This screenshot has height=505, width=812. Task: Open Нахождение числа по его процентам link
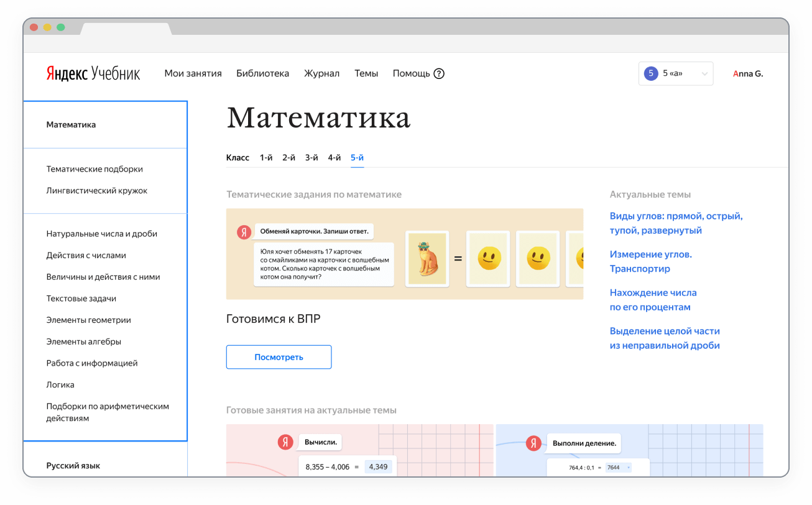click(x=653, y=300)
